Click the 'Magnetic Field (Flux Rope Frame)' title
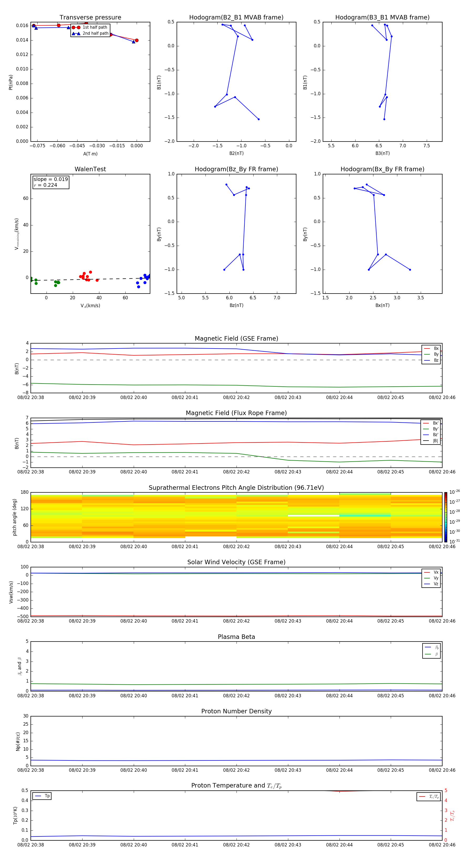This screenshot has height=868, width=473. click(x=236, y=413)
